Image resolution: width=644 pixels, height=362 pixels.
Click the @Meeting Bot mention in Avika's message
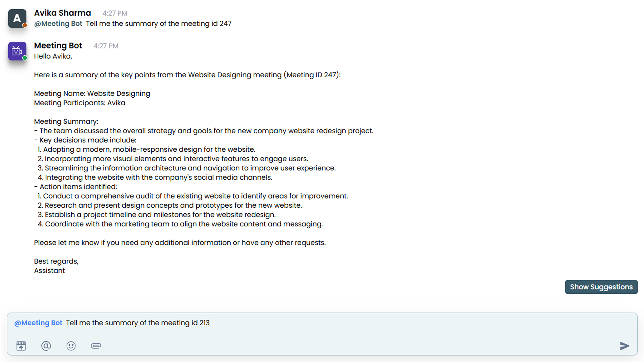point(58,23)
